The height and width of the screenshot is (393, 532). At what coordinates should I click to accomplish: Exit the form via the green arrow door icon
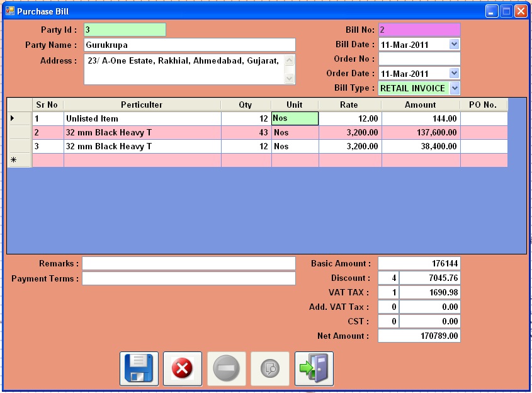pyautogui.click(x=313, y=368)
